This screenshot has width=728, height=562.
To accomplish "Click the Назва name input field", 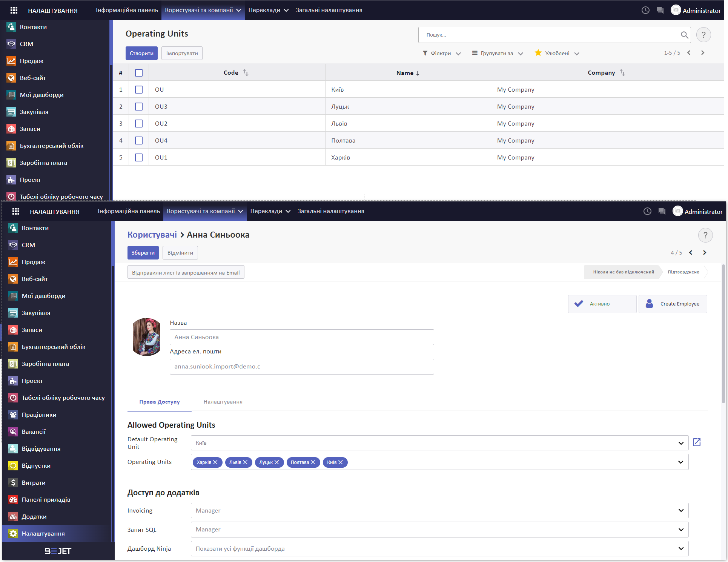I will (302, 337).
